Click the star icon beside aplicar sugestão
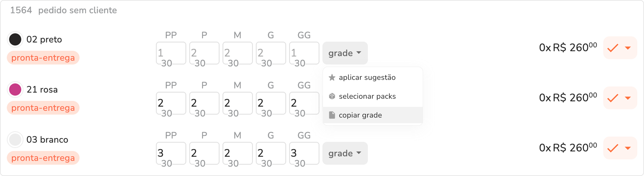This screenshot has width=644, height=176. click(332, 77)
